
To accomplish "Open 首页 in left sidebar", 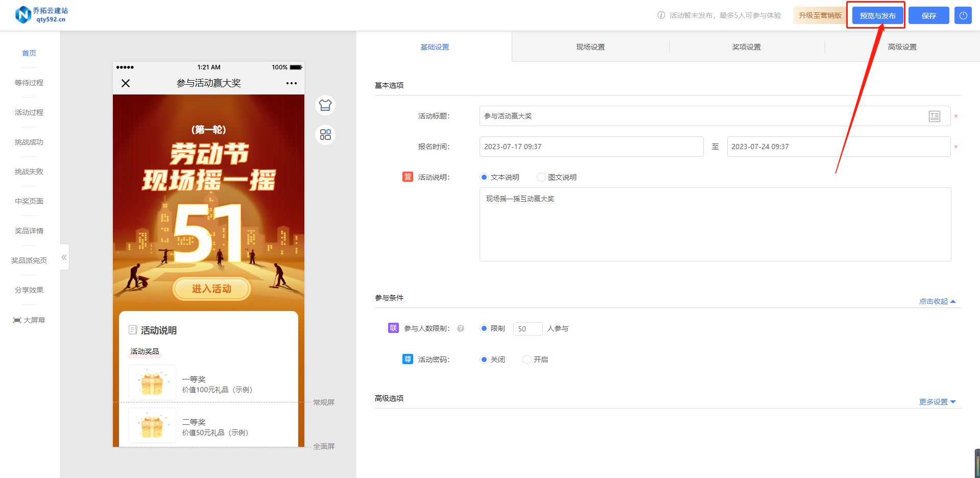I will point(29,53).
